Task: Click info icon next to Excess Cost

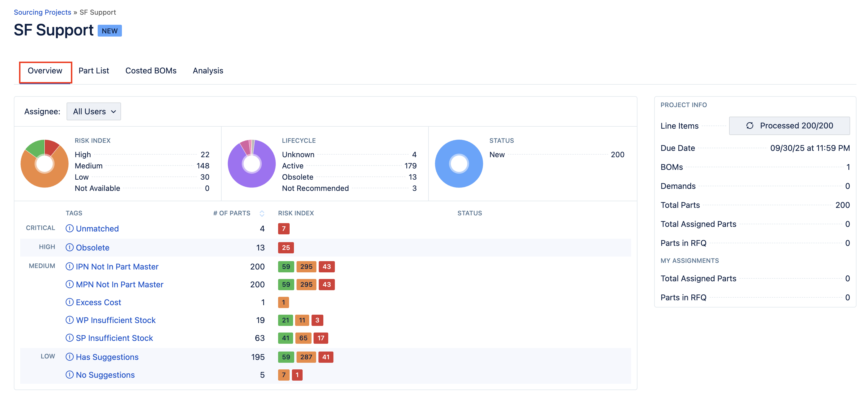Action: tap(69, 302)
